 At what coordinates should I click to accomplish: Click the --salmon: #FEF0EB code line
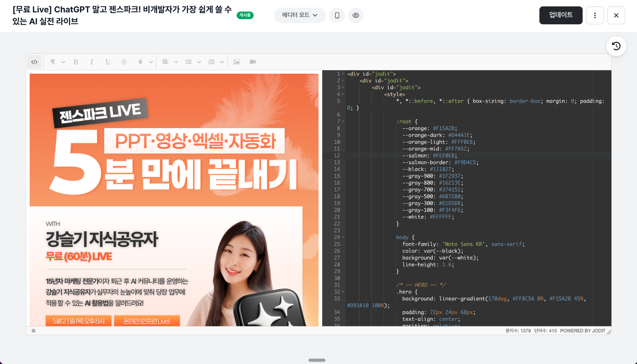pyautogui.click(x=430, y=156)
